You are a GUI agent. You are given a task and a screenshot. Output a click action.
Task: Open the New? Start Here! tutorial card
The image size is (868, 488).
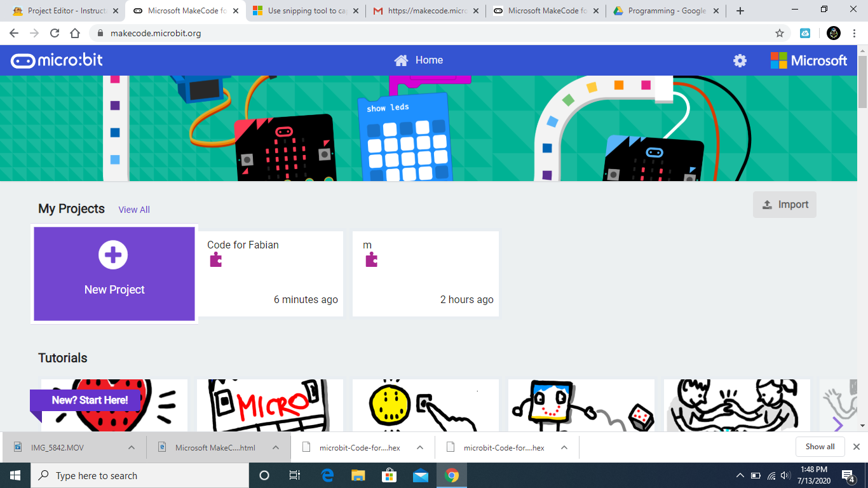coord(114,405)
